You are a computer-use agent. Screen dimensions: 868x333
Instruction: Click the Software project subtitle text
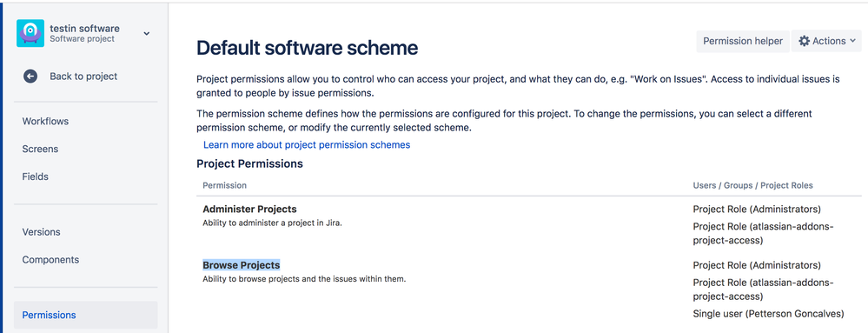82,39
